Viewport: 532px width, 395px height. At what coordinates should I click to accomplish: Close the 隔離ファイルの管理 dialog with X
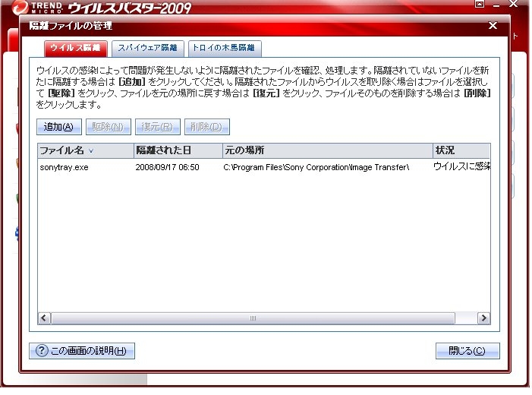[493, 26]
